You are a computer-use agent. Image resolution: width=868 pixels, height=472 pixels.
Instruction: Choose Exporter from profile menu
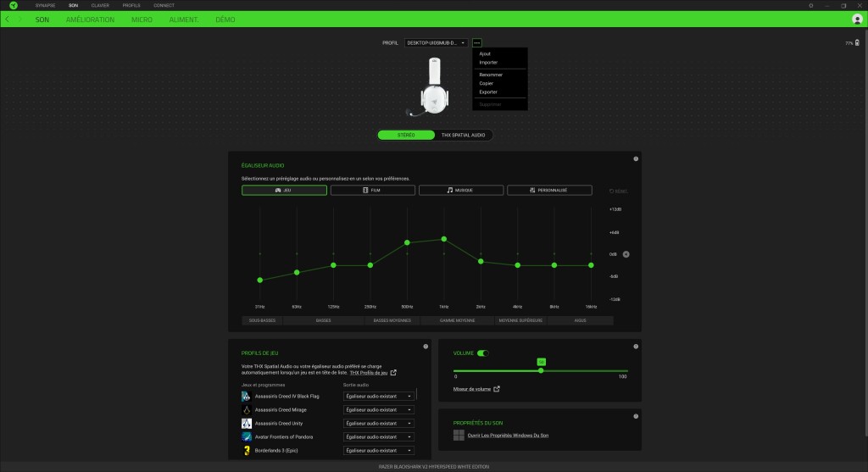pyautogui.click(x=488, y=92)
